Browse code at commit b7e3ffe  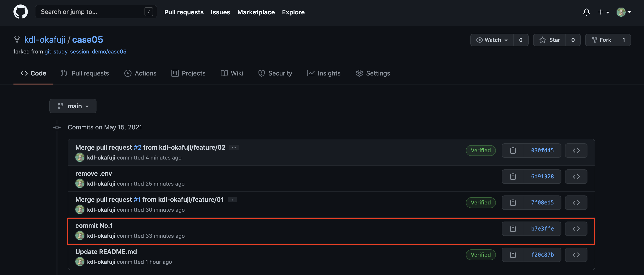tap(576, 228)
